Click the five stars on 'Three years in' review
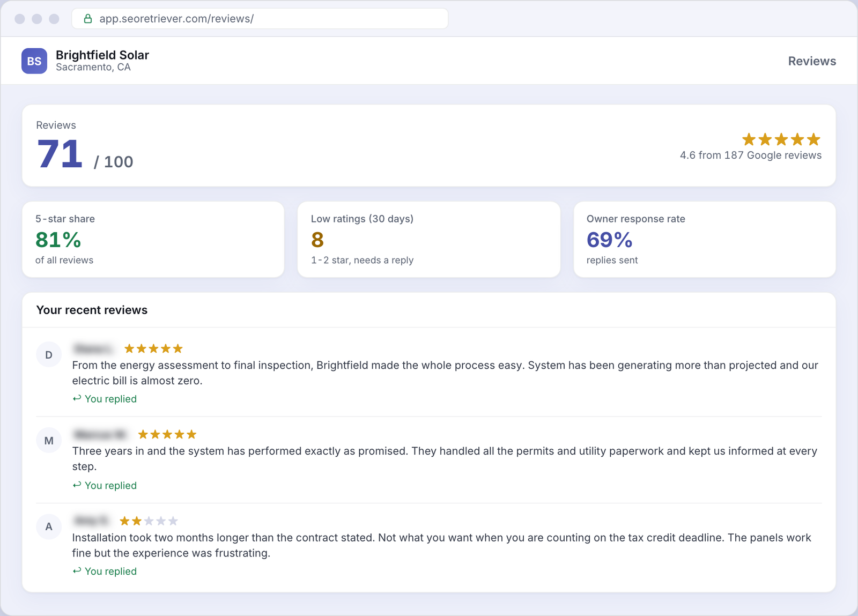Image resolution: width=858 pixels, height=616 pixels. click(167, 434)
